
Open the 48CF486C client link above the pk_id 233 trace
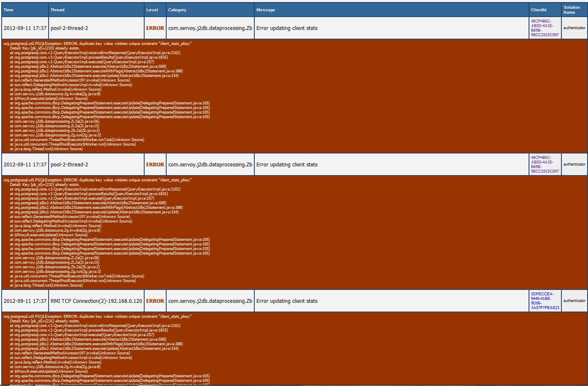pos(545,28)
